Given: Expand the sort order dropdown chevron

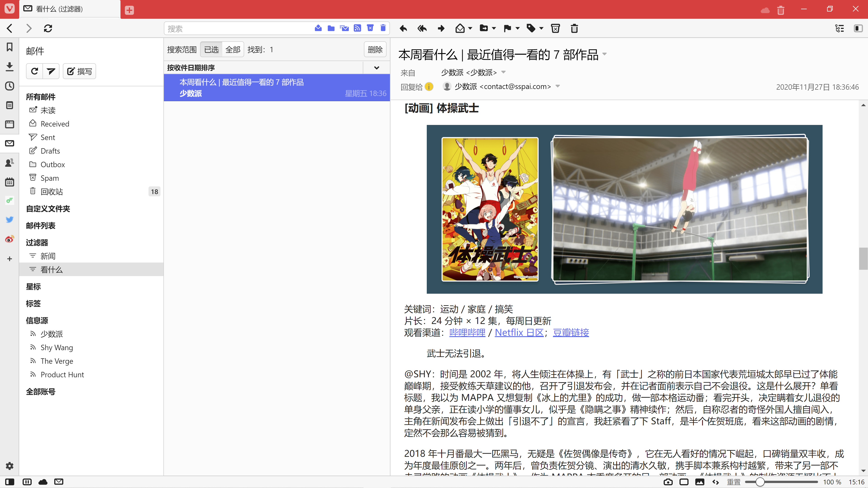Looking at the screenshot, I should [x=376, y=68].
